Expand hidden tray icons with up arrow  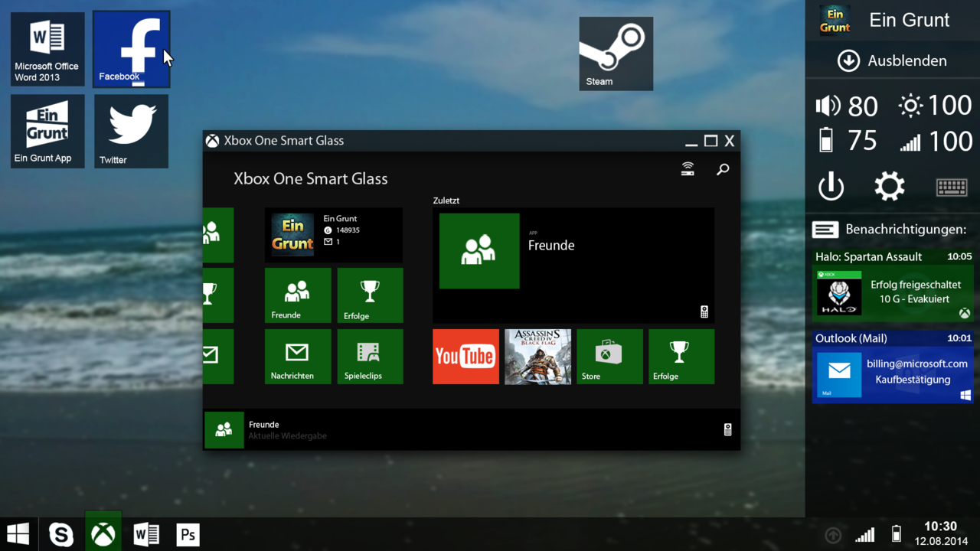tap(833, 535)
